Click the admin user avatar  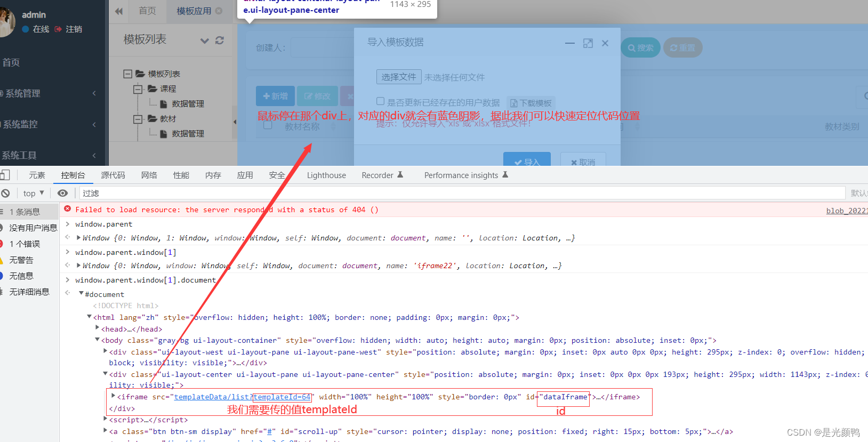click(6, 22)
